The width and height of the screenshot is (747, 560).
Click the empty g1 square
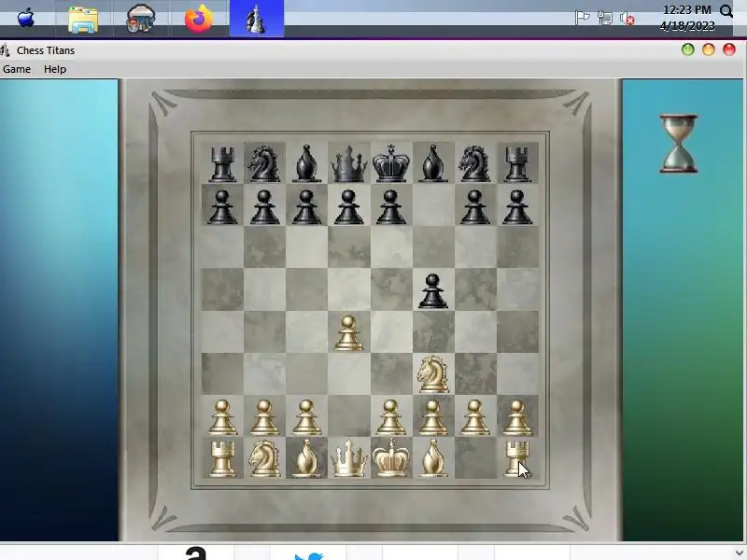pyautogui.click(x=475, y=458)
